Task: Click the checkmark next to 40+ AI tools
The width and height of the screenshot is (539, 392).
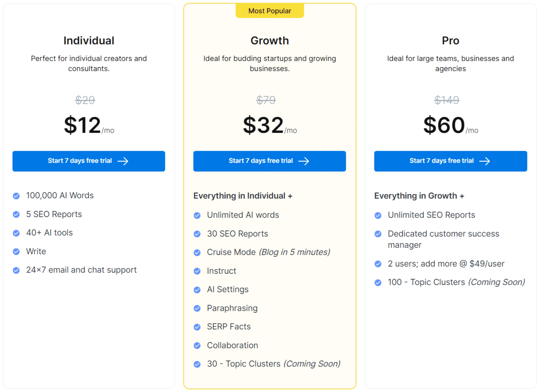Action: click(16, 233)
